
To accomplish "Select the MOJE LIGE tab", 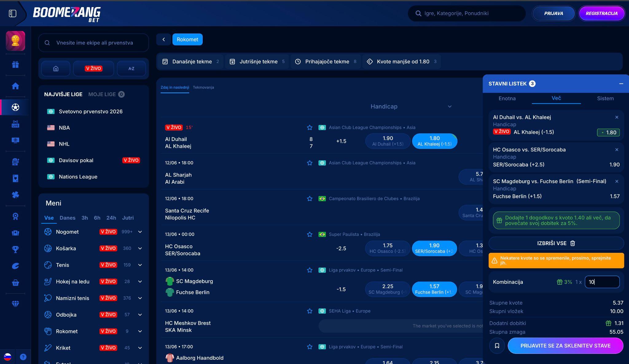I will coord(106,94).
